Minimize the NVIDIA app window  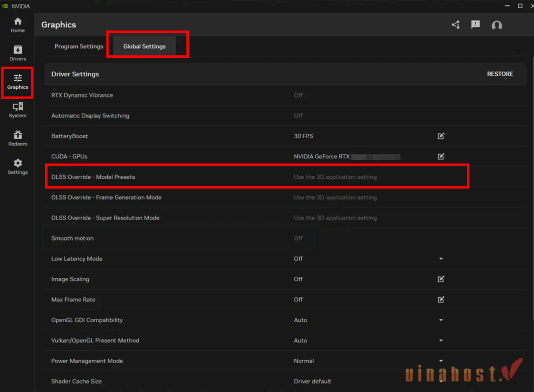pos(508,6)
